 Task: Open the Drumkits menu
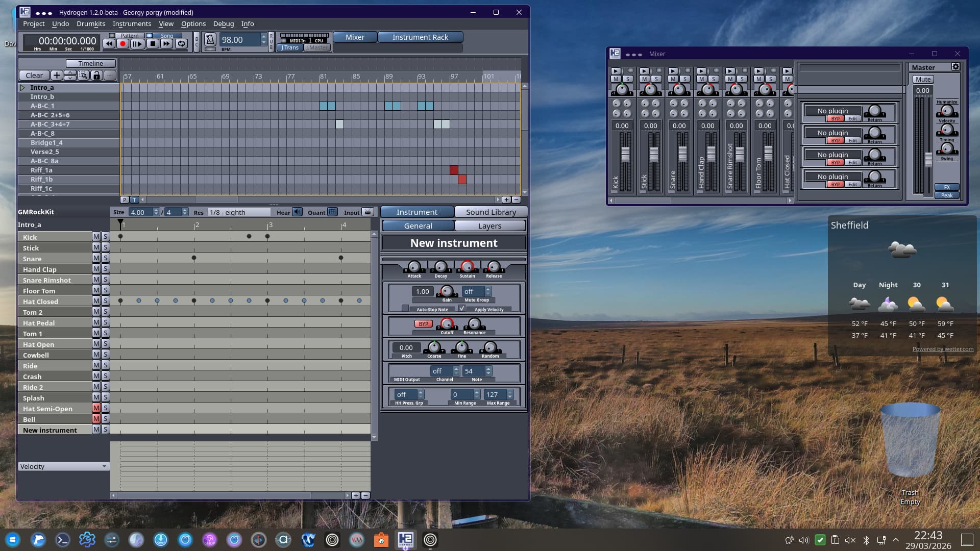[91, 23]
